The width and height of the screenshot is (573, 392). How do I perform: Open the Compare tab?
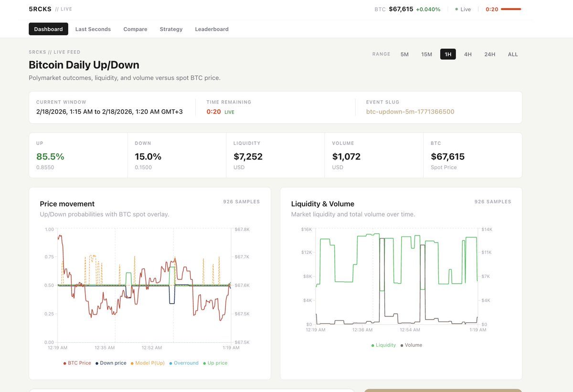[x=135, y=29]
